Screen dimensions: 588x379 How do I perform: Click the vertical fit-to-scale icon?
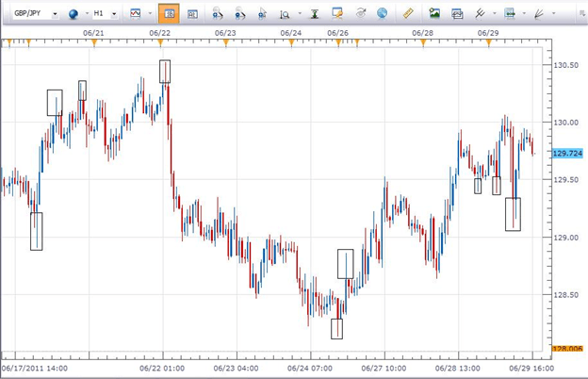click(x=314, y=14)
